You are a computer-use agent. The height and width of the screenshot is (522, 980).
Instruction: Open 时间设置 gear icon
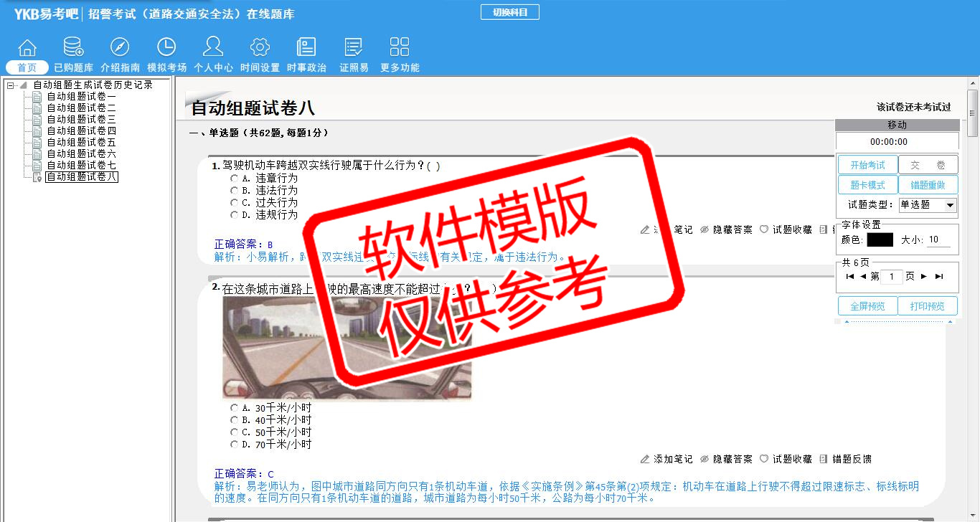tap(260, 48)
